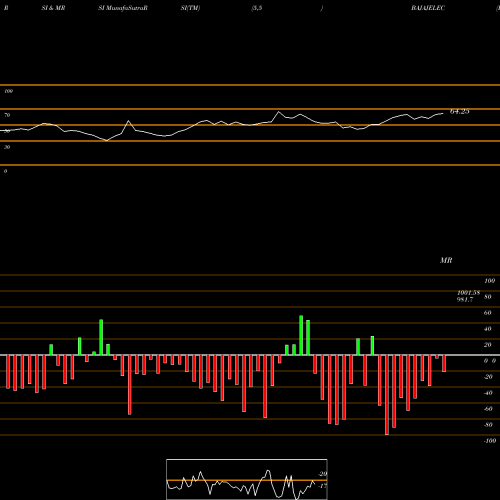Screen dimensions: 500x500
Task: Click the RSI axis label 100
Action: [8, 91]
